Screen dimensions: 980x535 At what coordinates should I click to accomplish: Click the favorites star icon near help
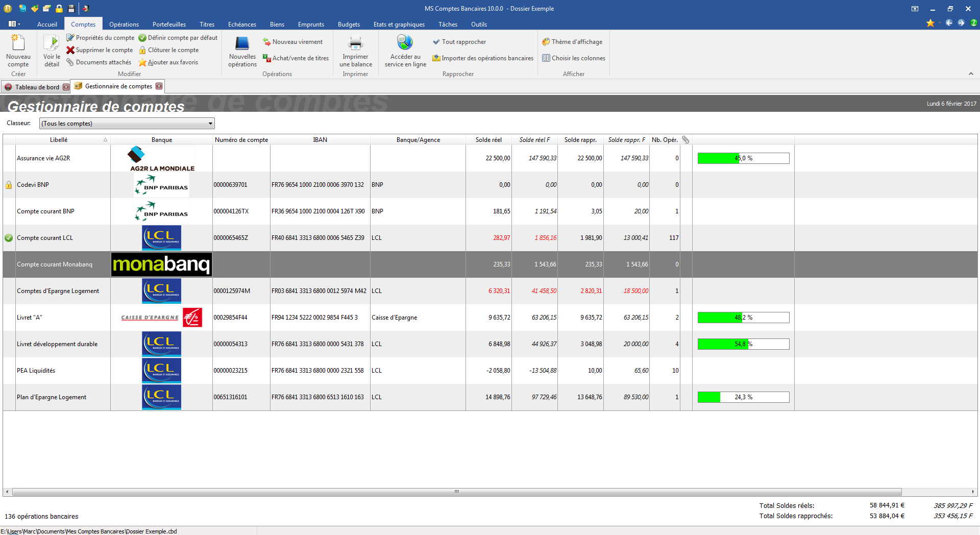point(930,23)
